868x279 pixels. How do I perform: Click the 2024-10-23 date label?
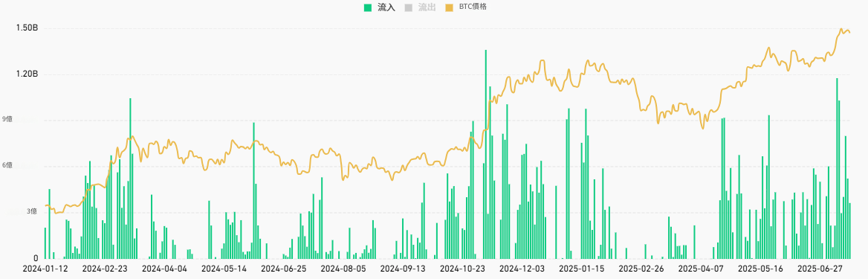coord(461,269)
